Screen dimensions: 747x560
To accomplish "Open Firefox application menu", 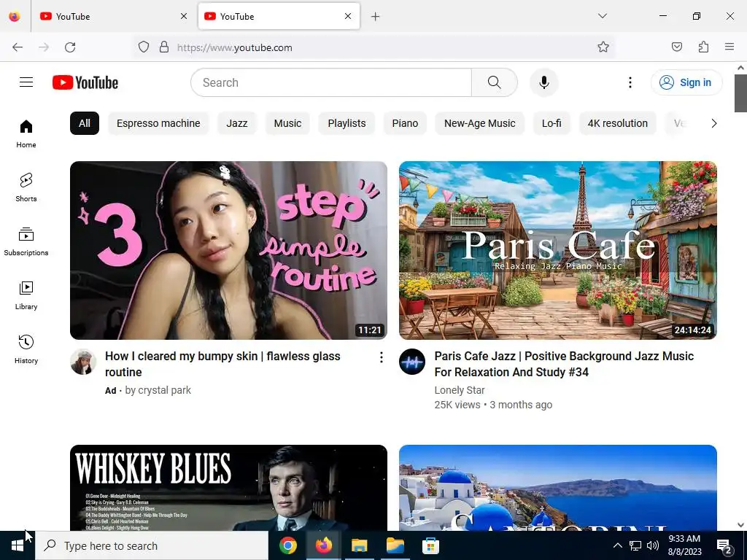I will pos(729,47).
